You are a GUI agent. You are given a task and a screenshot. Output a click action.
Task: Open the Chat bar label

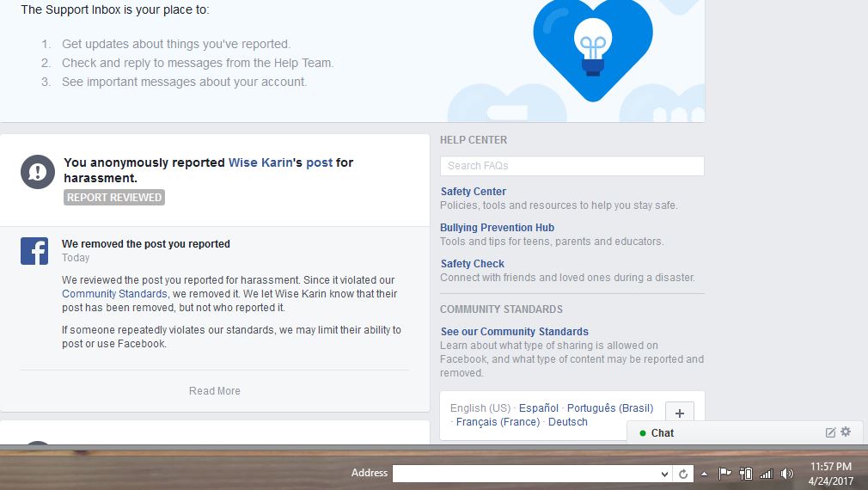[x=662, y=433]
